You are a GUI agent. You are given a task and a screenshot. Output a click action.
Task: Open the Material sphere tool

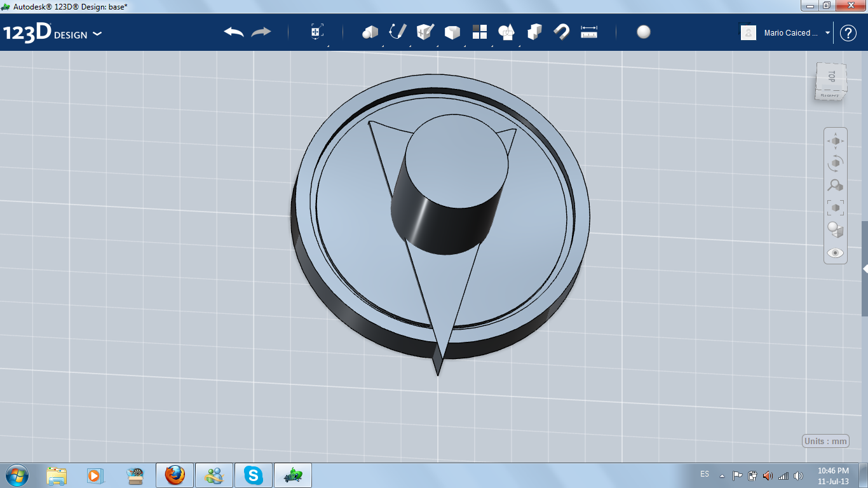point(644,32)
